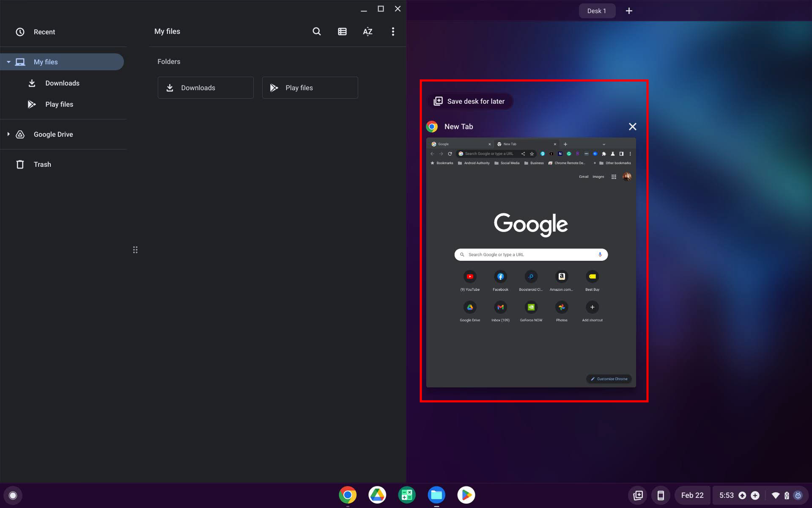This screenshot has width=812, height=508.
Task: Select Play files in sidebar tree
Action: click(x=59, y=104)
